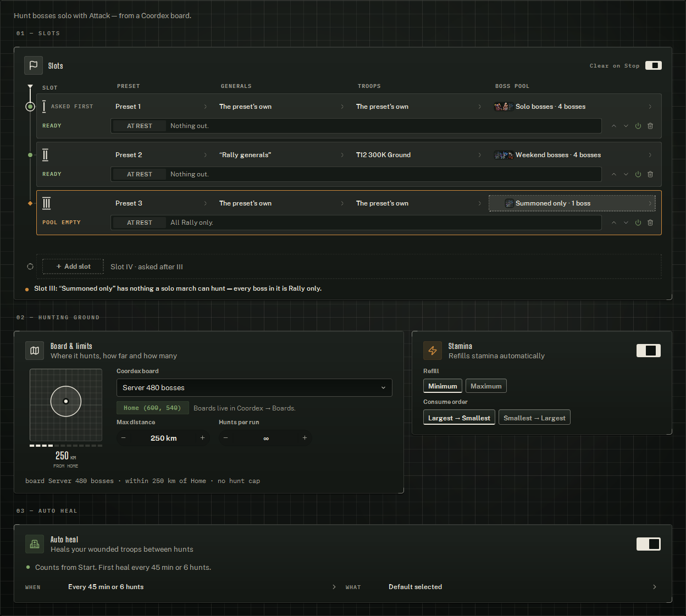Move the Preset 2 slot down
686x616 pixels.
point(626,174)
